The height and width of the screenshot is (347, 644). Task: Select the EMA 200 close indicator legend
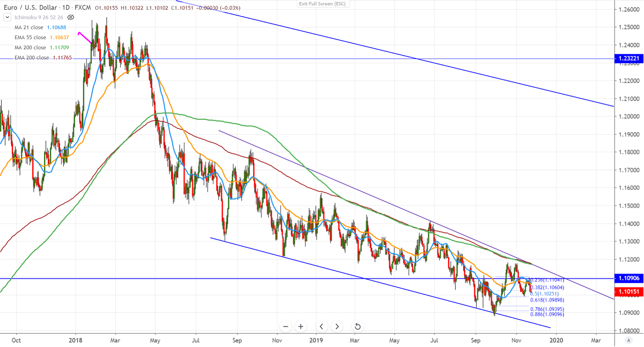pos(32,58)
